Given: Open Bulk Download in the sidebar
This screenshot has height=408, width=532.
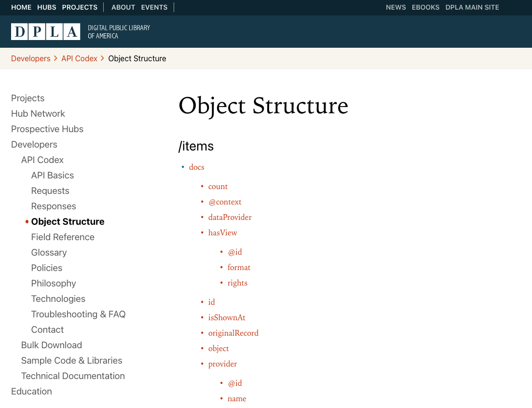Looking at the screenshot, I should [x=52, y=345].
